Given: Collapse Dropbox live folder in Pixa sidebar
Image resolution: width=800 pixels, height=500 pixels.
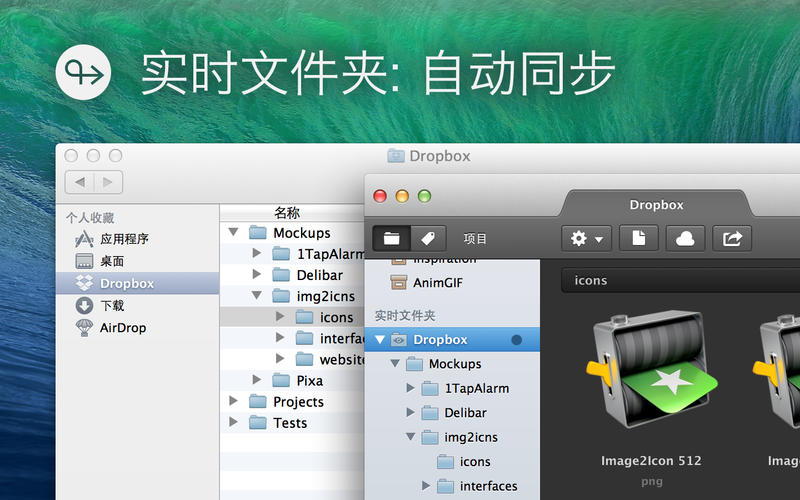Looking at the screenshot, I should click(x=379, y=340).
